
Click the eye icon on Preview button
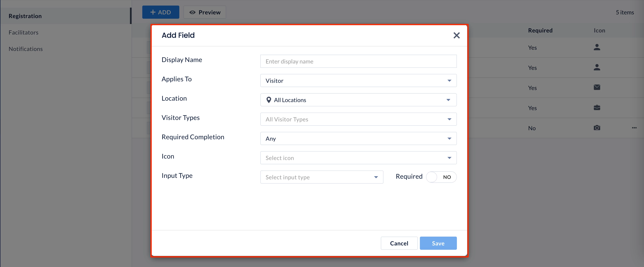192,12
